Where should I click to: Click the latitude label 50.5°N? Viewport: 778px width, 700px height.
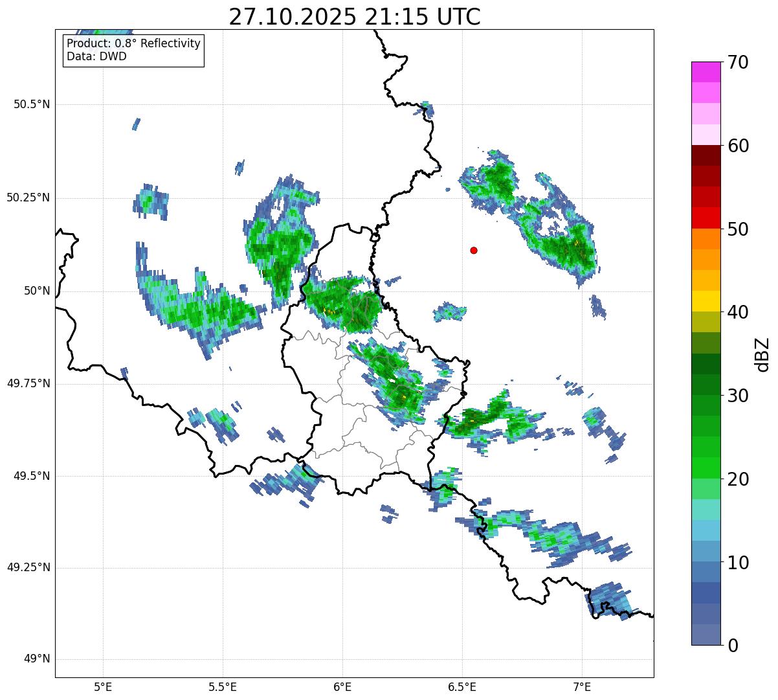pos(31,104)
